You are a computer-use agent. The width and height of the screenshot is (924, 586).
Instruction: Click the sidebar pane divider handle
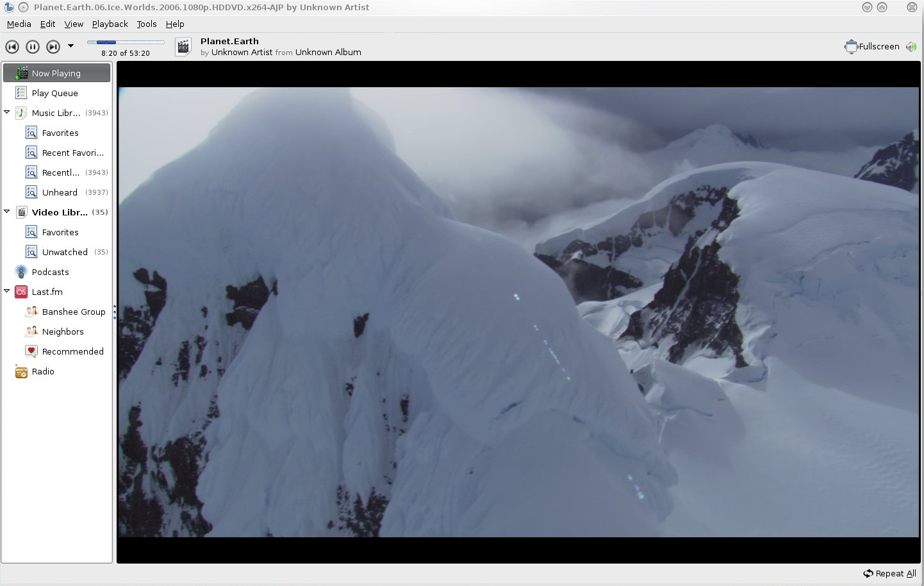pyautogui.click(x=115, y=312)
